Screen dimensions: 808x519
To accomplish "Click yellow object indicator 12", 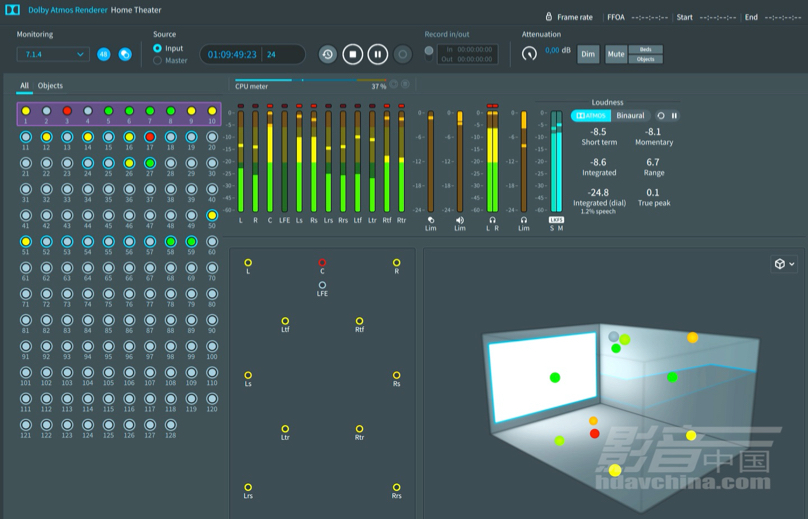I will pyautogui.click(x=46, y=137).
